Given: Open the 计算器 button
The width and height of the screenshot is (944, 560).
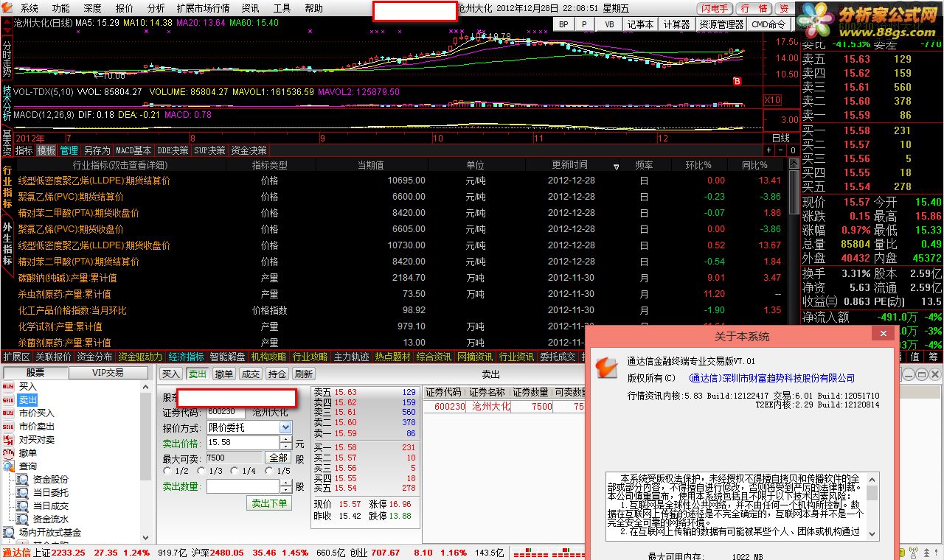Looking at the screenshot, I should click(x=676, y=24).
